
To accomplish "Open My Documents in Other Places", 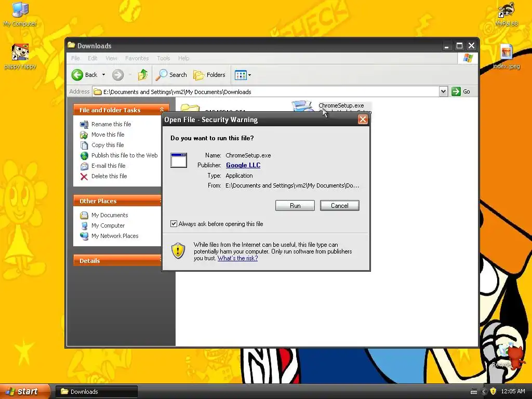I will pos(109,215).
